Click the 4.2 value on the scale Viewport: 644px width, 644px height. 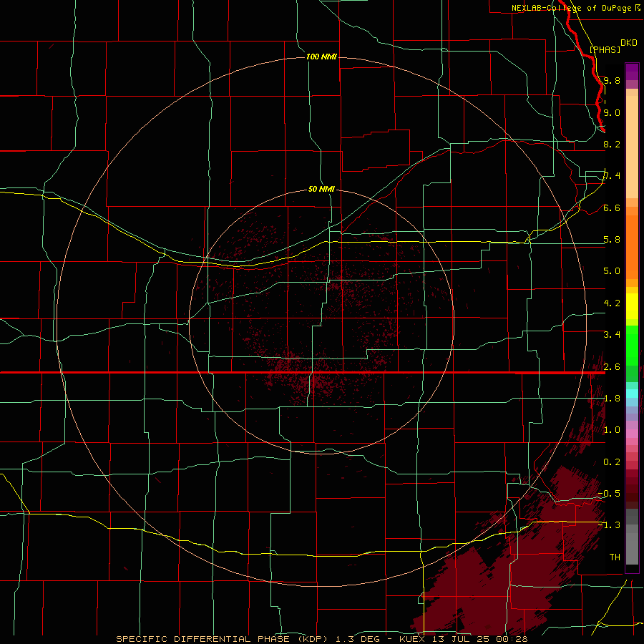pos(612,303)
